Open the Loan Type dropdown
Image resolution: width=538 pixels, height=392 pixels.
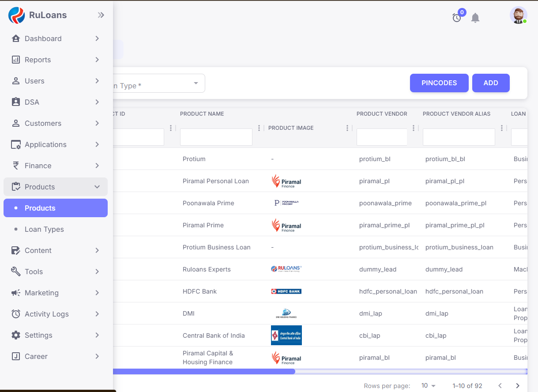pos(159,83)
